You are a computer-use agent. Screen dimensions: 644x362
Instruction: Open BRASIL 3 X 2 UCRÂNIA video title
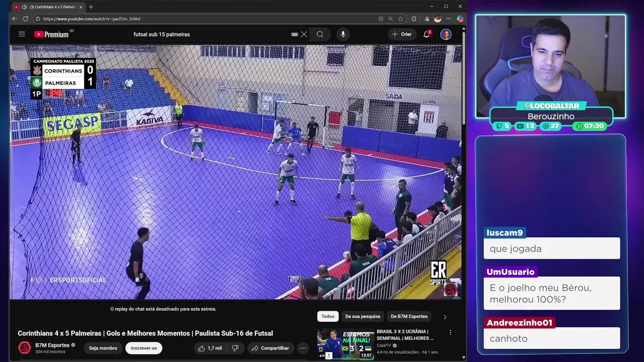click(x=405, y=335)
